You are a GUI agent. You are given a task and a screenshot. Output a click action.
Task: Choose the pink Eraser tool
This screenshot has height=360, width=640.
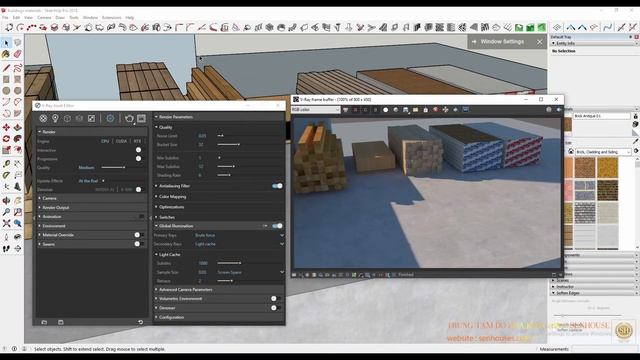click(17, 54)
